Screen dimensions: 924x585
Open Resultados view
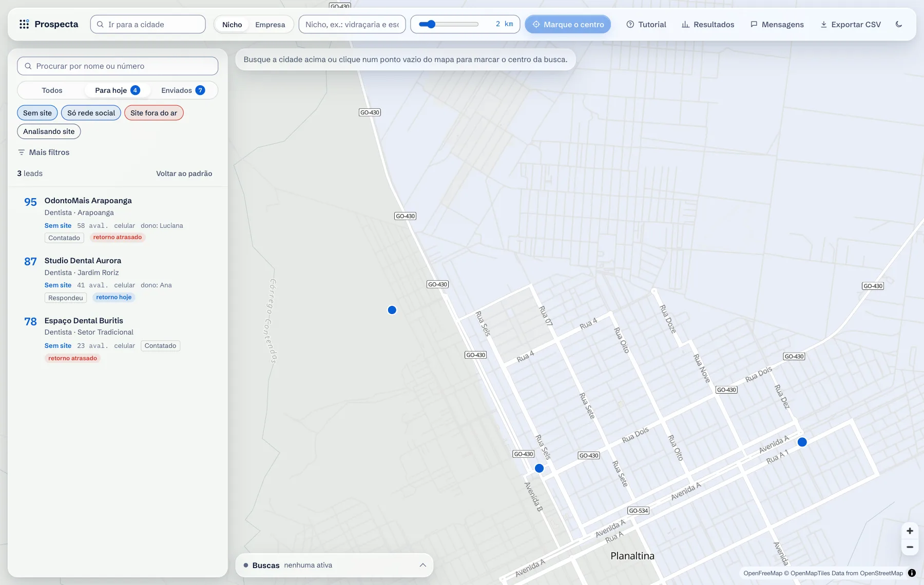coord(708,24)
